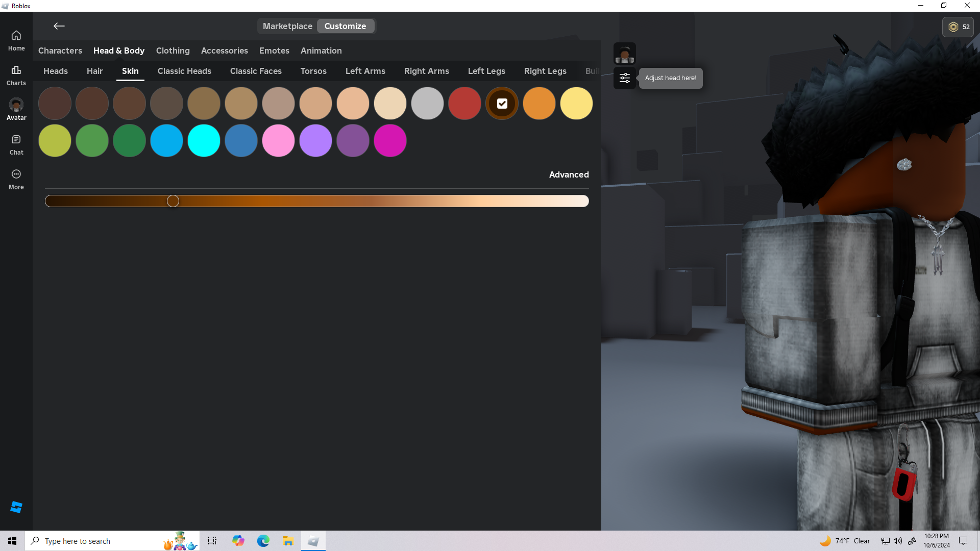
Task: Open Microsoft Edge from the taskbar
Action: click(263, 541)
